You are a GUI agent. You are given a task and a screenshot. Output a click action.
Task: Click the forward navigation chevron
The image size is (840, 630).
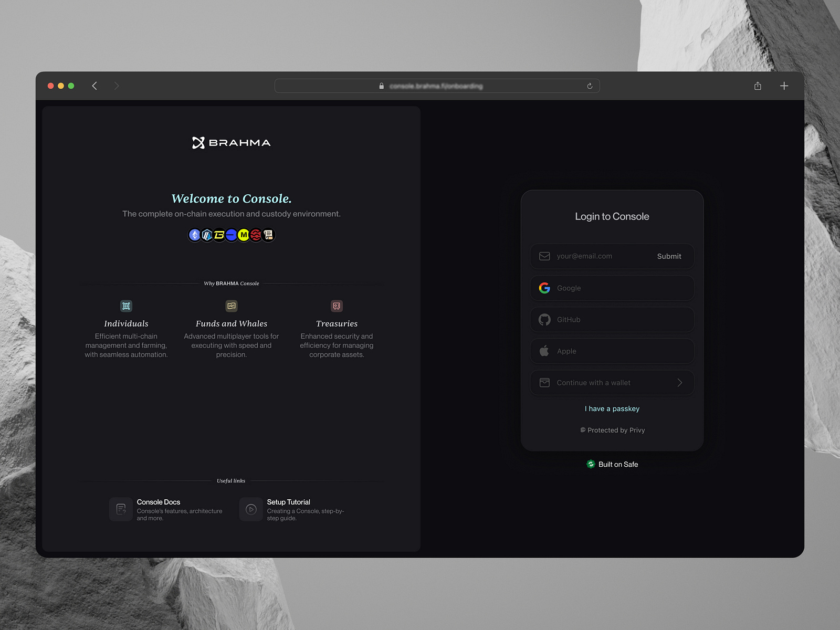117,86
